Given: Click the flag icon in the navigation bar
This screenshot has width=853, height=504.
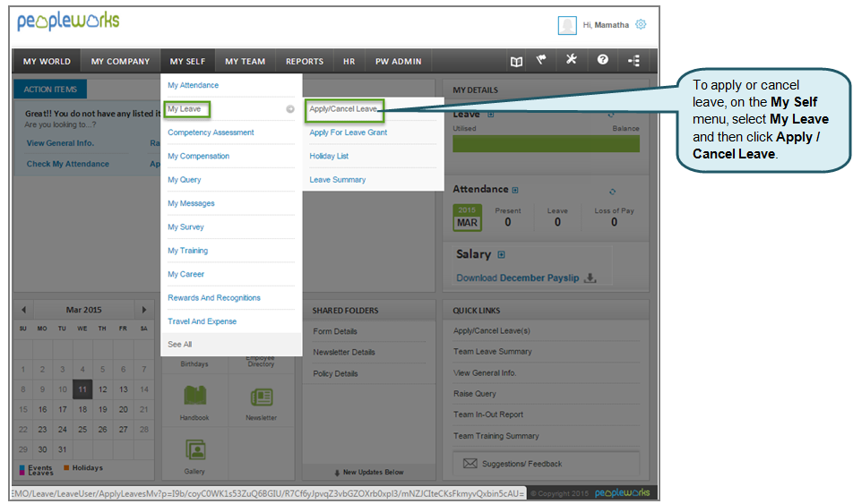Looking at the screenshot, I should click(x=541, y=60).
